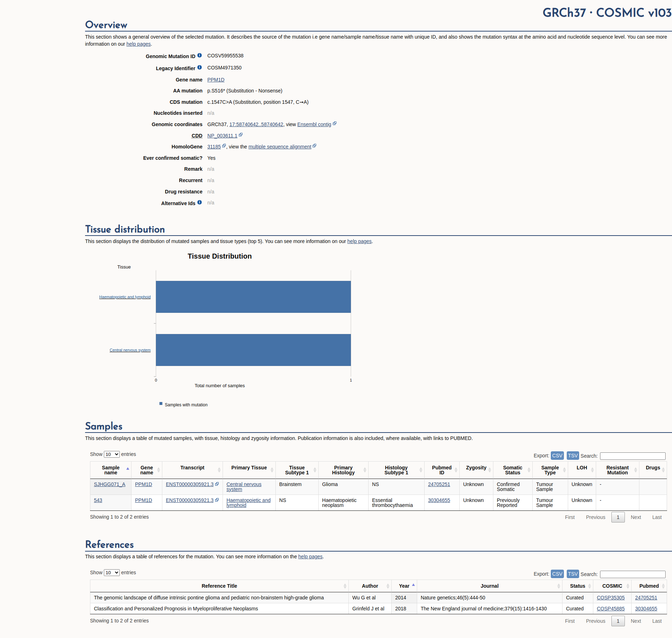Open the PPM1D gene name link in Overview
Screen dimensions: 672x638
(216, 80)
